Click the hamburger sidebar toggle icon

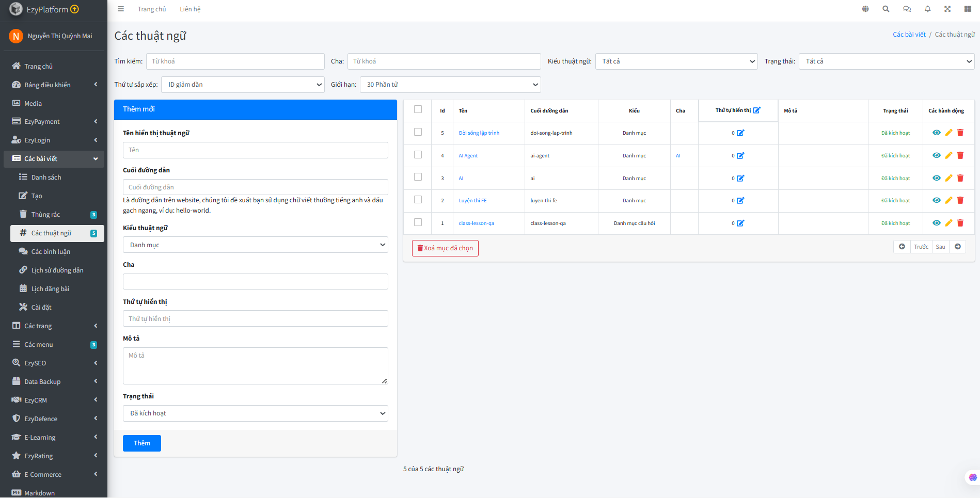121,9
